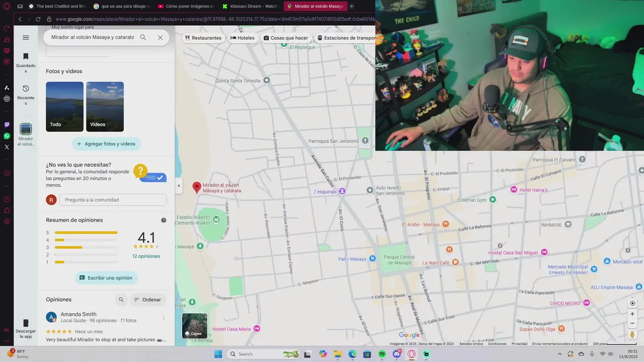The width and height of the screenshot is (644, 362).
Task: Click the browser address bar URL
Action: point(215,19)
